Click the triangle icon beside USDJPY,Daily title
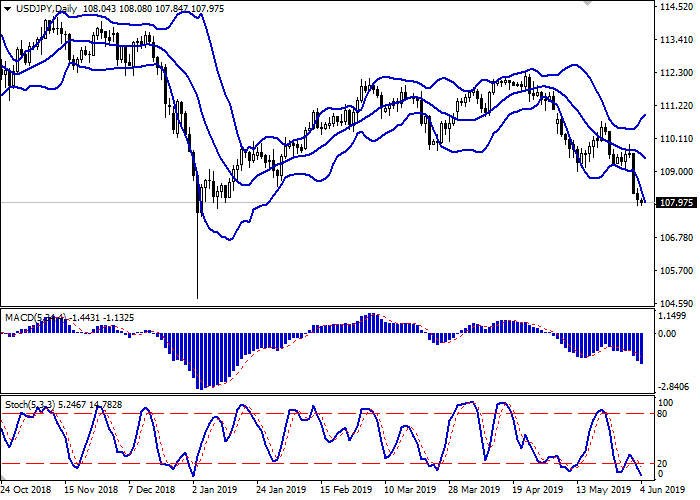 (7, 9)
